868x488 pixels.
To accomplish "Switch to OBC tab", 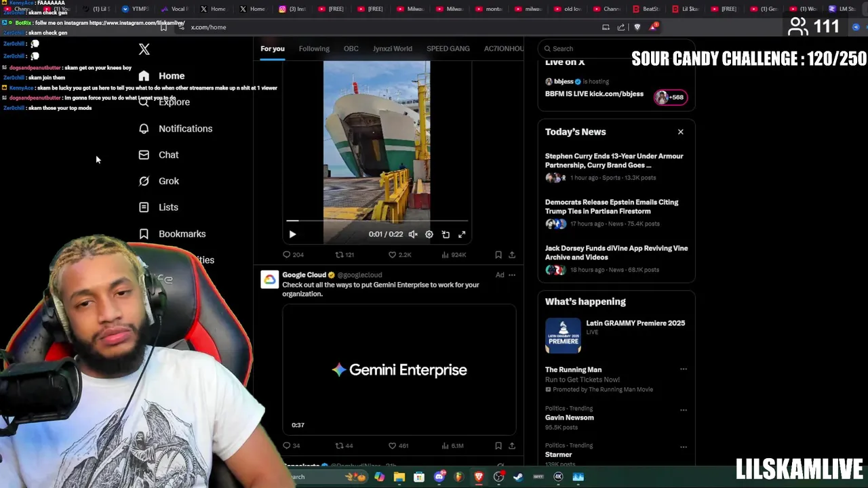I will pos(351,49).
